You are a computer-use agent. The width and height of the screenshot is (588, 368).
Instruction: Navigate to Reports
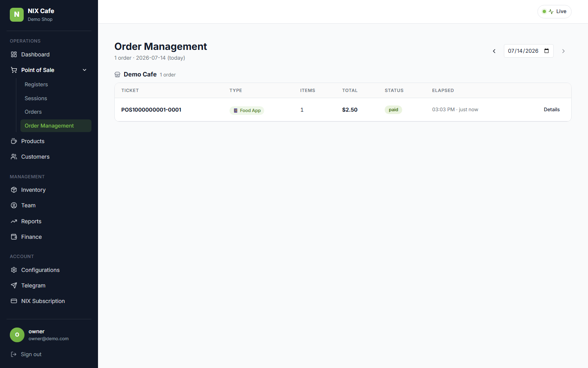click(x=49, y=221)
